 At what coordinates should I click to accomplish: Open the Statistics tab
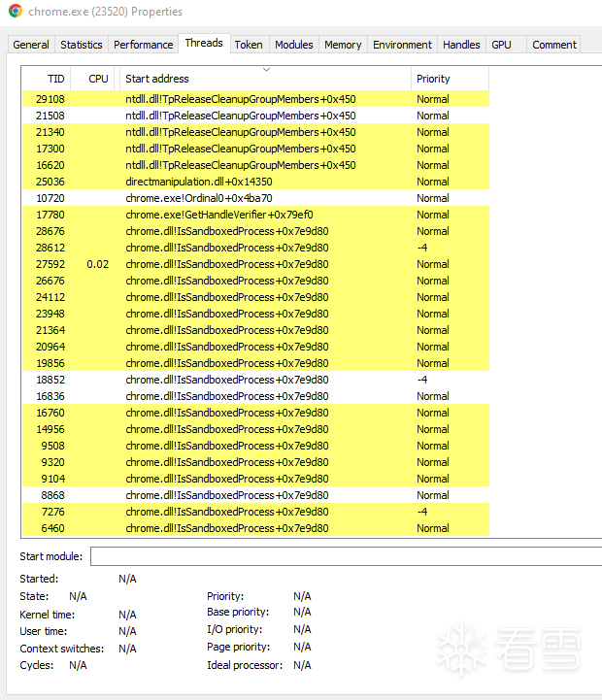coord(82,45)
